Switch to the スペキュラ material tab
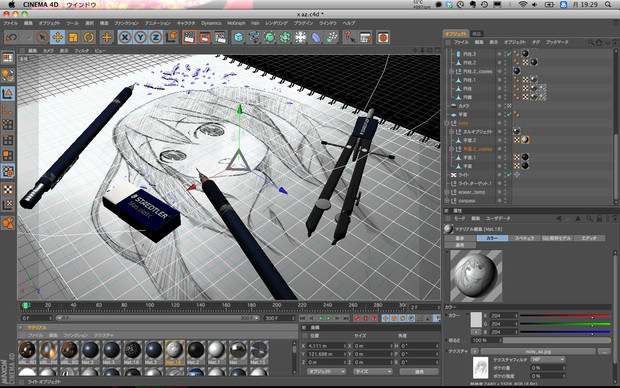 coord(524,238)
